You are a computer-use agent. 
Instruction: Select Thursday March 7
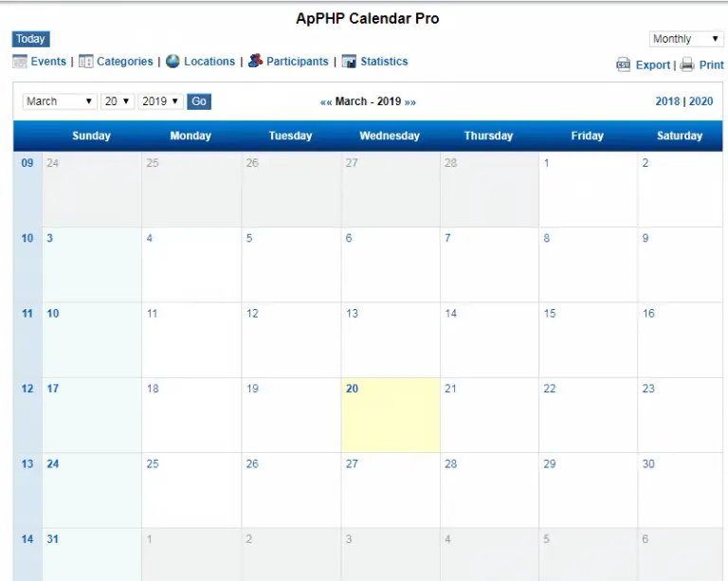point(489,264)
